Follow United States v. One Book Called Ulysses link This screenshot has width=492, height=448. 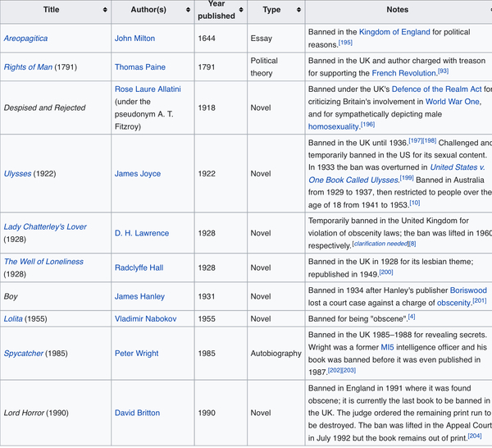point(397,174)
